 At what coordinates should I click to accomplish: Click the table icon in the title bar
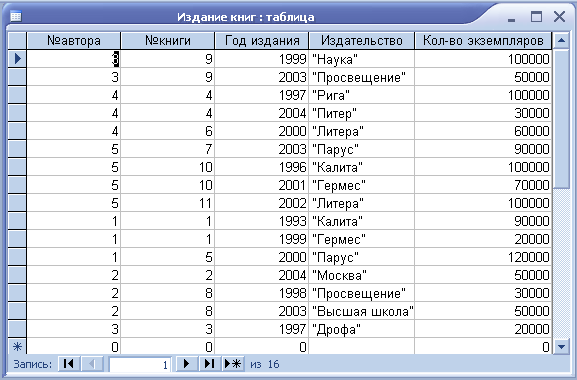(x=16, y=16)
